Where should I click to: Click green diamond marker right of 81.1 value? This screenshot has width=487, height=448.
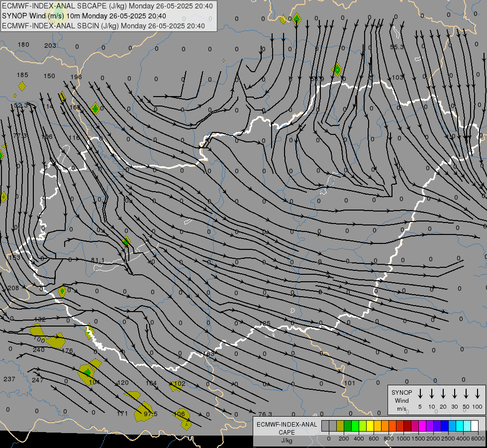(x=126, y=241)
